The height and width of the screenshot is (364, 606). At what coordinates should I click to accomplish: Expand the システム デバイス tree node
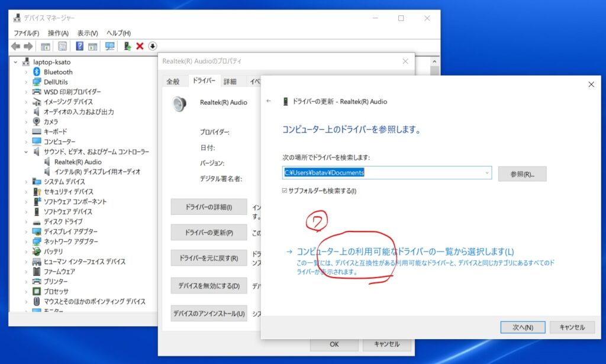click(x=26, y=182)
